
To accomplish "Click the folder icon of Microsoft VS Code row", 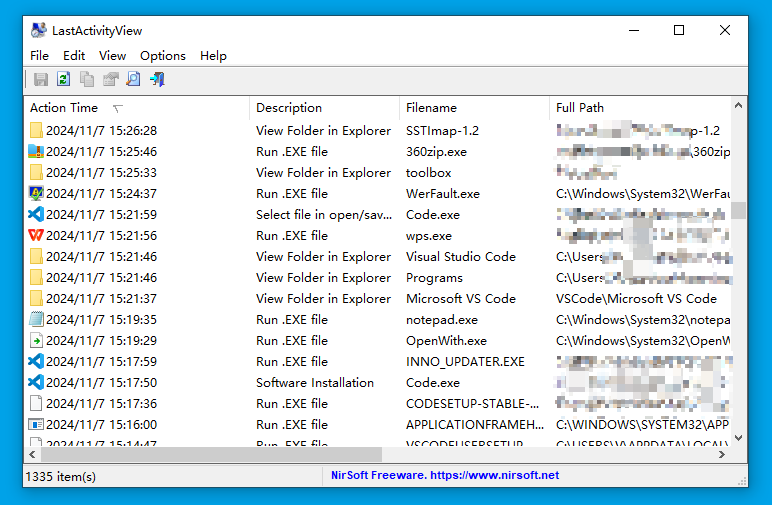I will (x=36, y=298).
